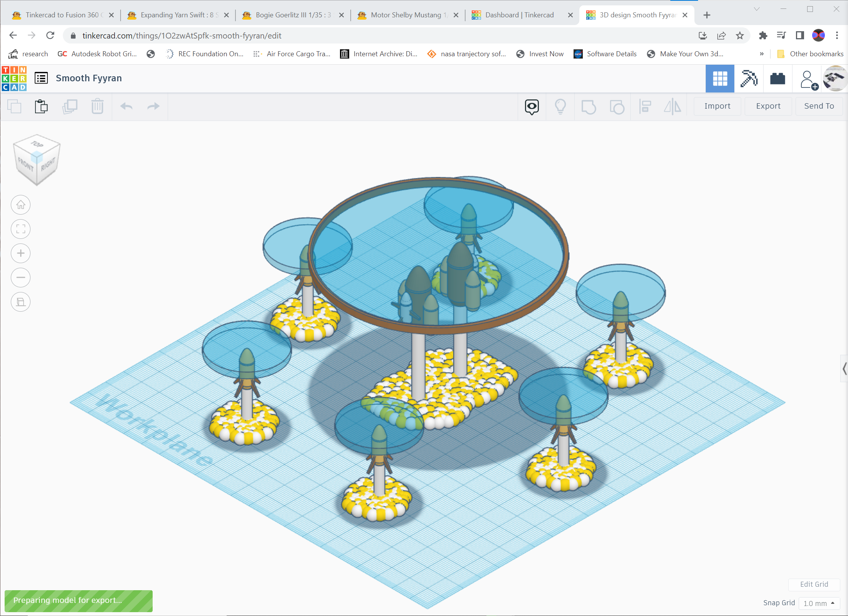
Task: Click the view cube RIGHT face
Action: point(48,164)
